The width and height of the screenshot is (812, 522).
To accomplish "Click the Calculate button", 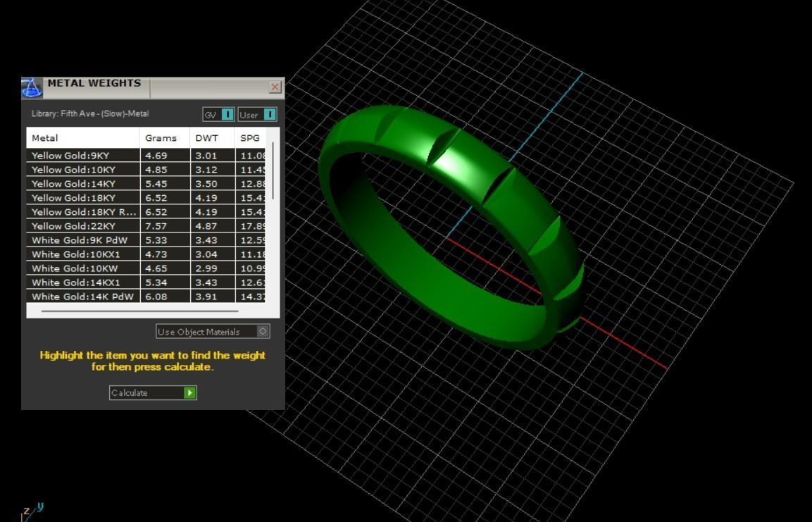I will (x=153, y=392).
